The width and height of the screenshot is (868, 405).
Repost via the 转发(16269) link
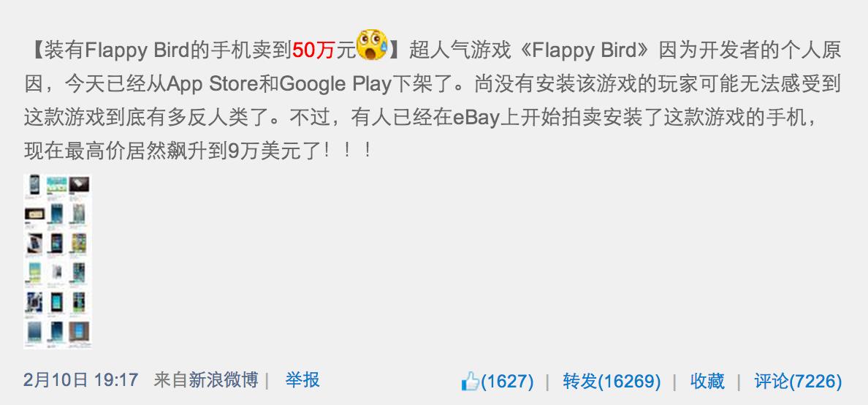coord(611,381)
